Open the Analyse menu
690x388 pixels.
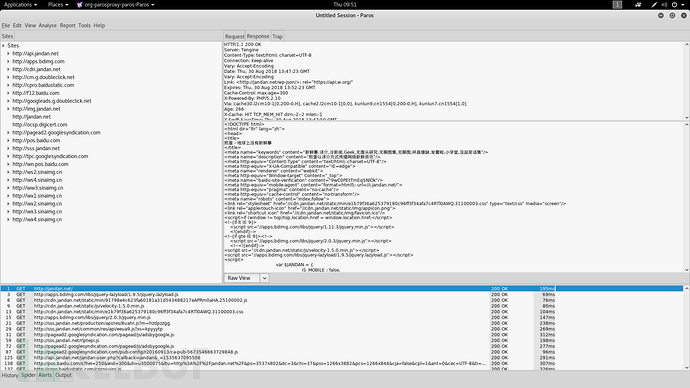(48, 26)
